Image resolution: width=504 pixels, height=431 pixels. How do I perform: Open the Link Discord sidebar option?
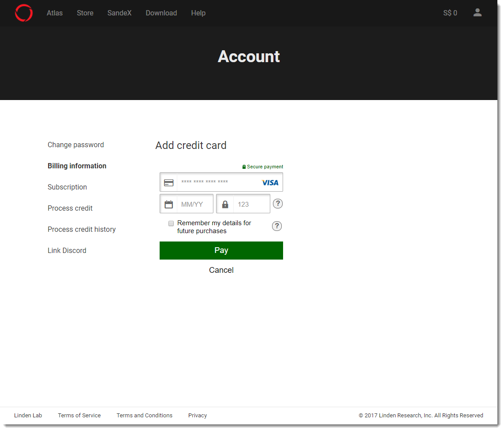pos(67,251)
